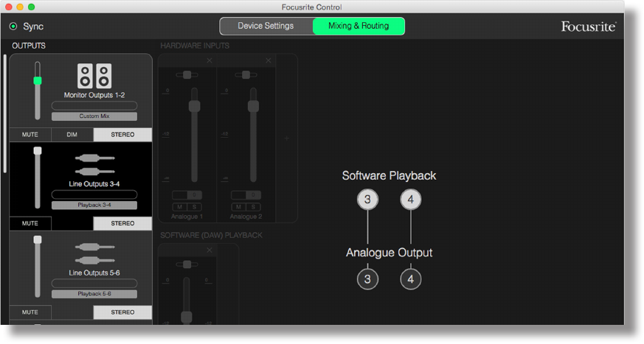This screenshot has height=344, width=644.
Task: Click the OUTPUTS section heading
Action: point(29,46)
